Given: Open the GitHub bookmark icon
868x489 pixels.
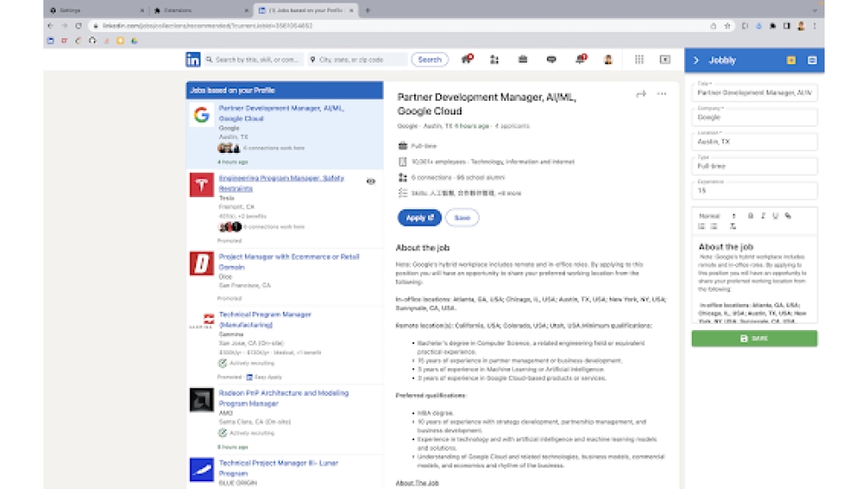Looking at the screenshot, I should (x=93, y=41).
